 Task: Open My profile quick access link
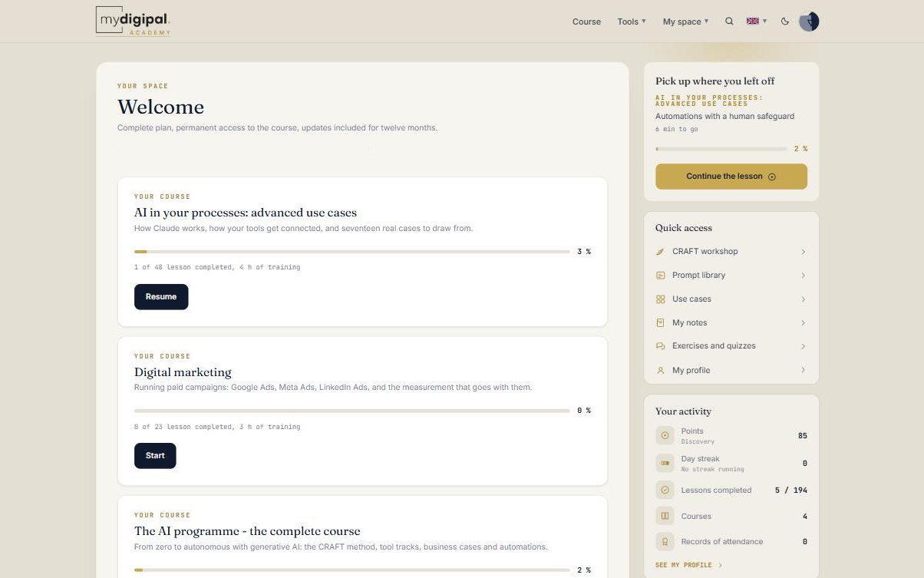731,370
